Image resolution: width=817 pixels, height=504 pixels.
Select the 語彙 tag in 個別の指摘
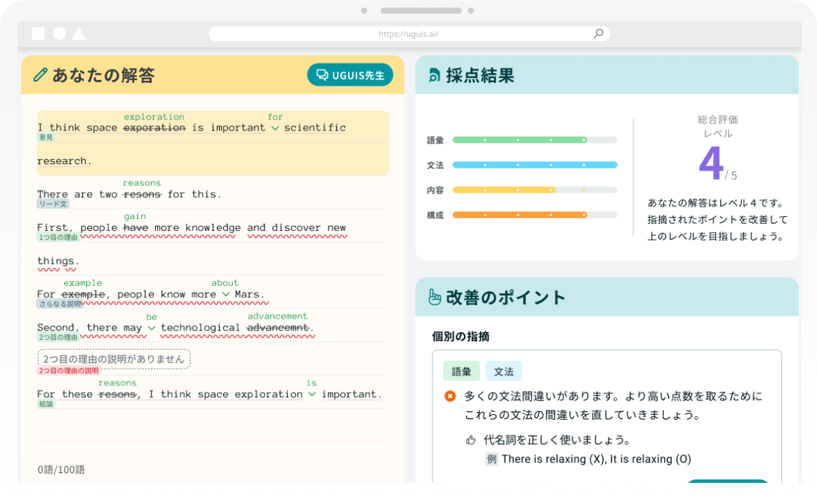point(461,371)
